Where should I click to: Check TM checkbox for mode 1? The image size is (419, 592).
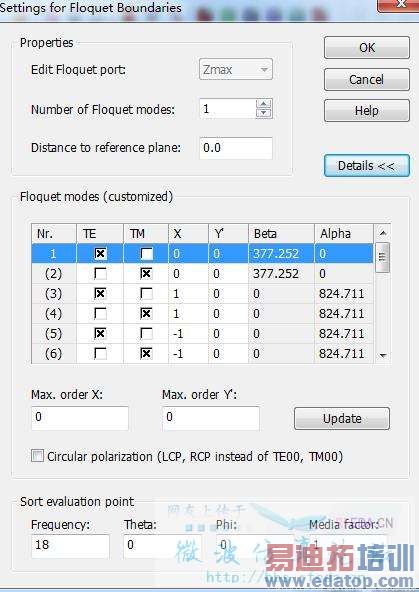[146, 253]
